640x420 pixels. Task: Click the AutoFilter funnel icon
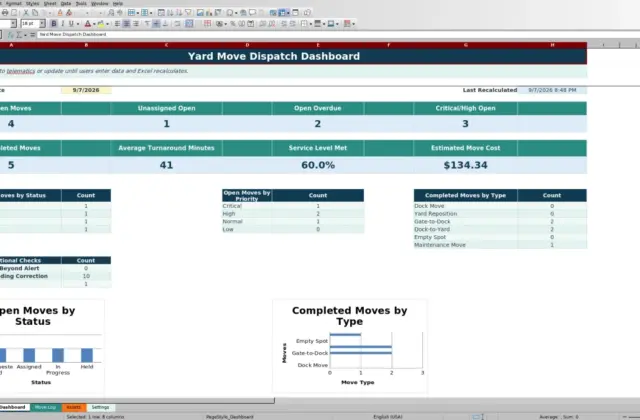pyautogui.click(x=188, y=13)
